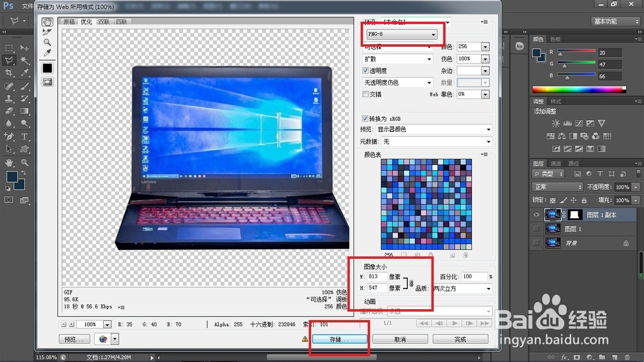Select the Clone Stamp tool

(x=8, y=99)
